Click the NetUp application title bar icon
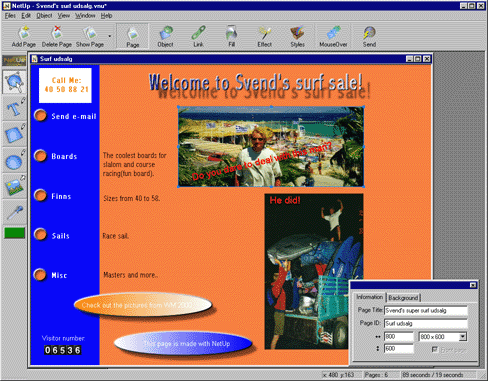Viewport: 488px width, 381px height. click(6, 6)
